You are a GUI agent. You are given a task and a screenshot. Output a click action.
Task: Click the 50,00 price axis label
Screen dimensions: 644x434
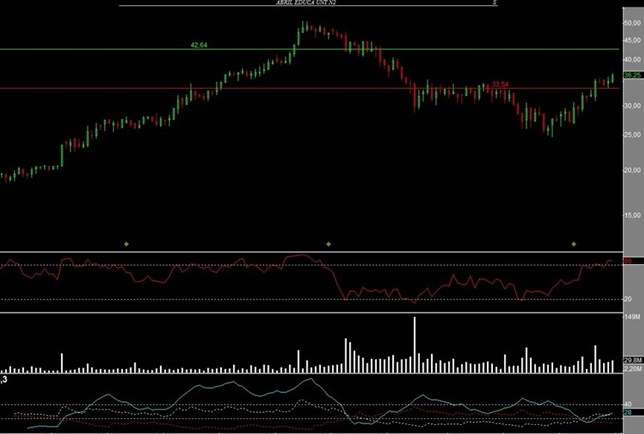[x=631, y=20]
